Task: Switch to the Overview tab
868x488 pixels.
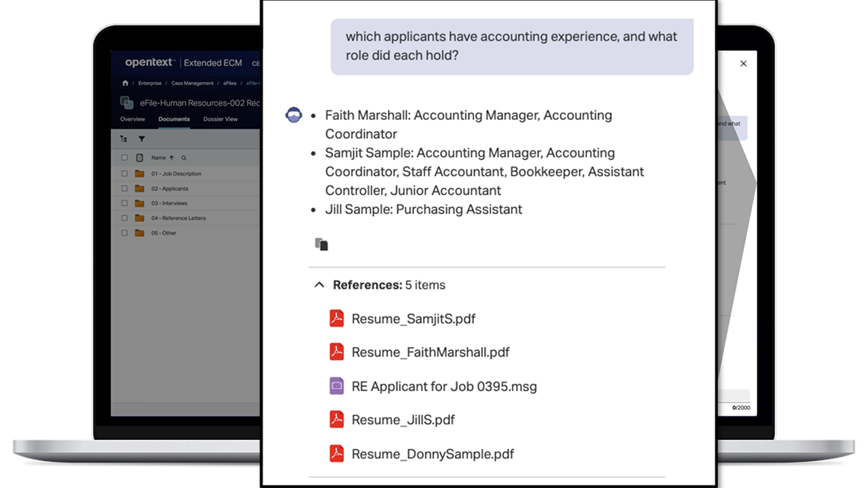Action: (x=132, y=119)
